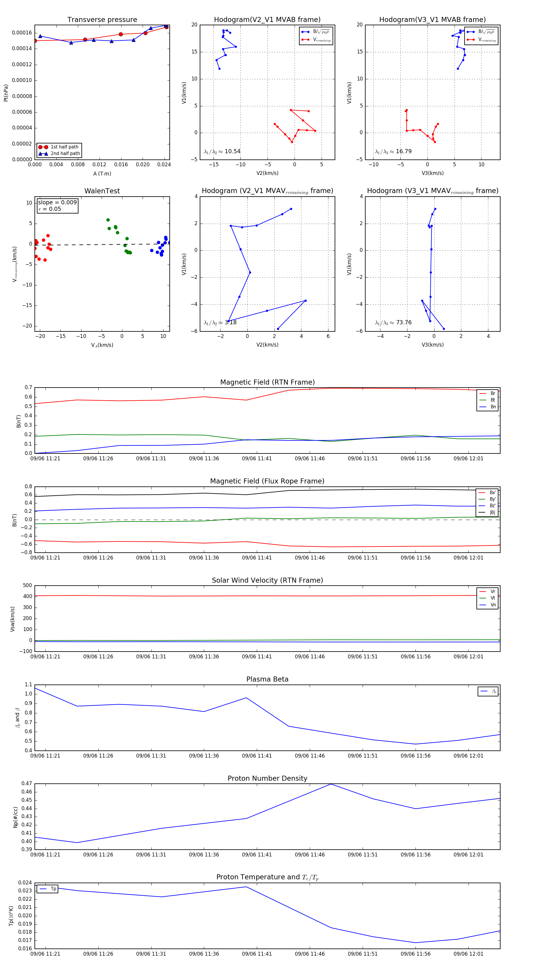
Task: Select B/√μ0ρ legend entry in V3_V1 MVAB hodogram
Action: 481,32
